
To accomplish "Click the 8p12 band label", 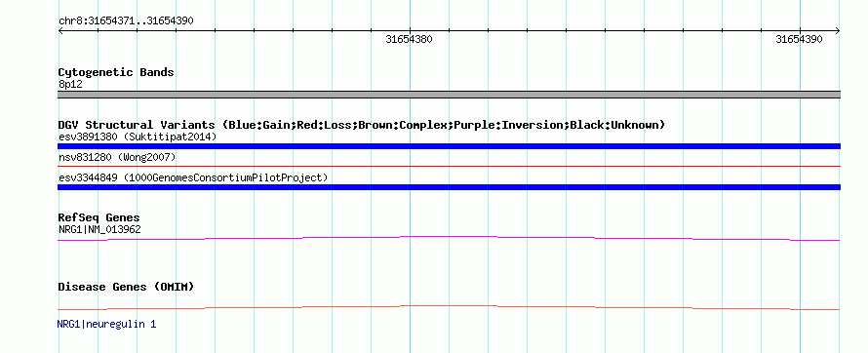I will tap(70, 85).
